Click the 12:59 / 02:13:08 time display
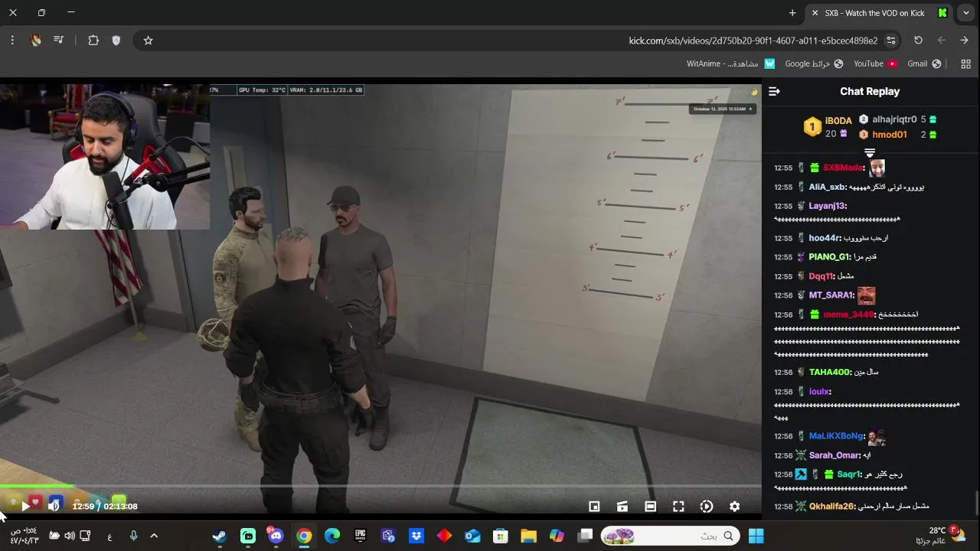 click(105, 507)
